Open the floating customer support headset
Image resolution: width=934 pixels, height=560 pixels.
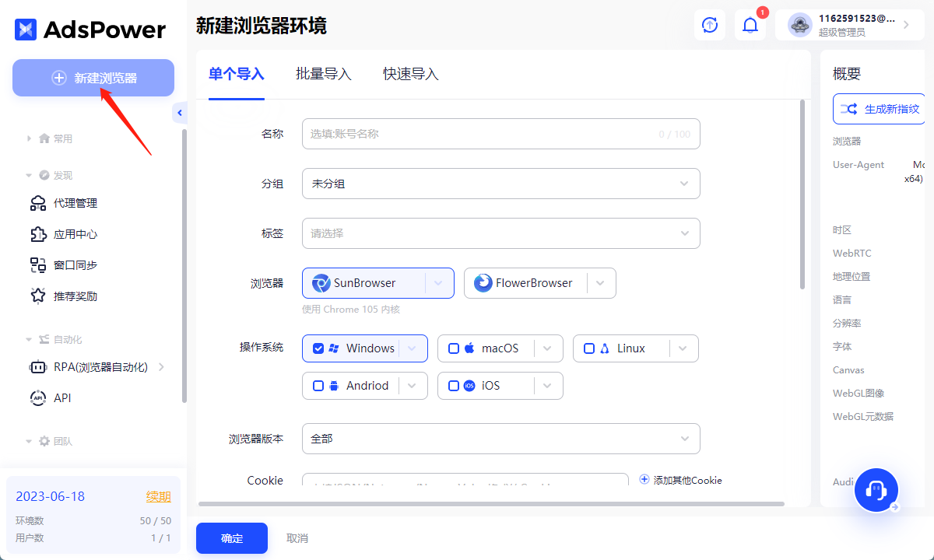click(876, 490)
